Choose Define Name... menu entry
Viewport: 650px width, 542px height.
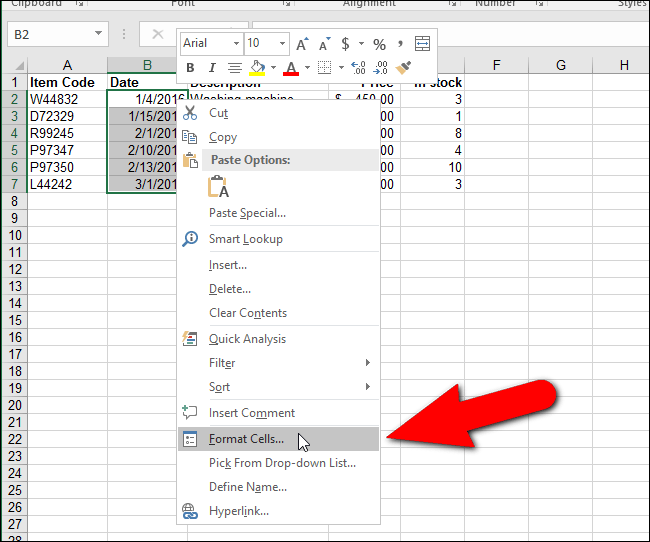(x=279, y=487)
